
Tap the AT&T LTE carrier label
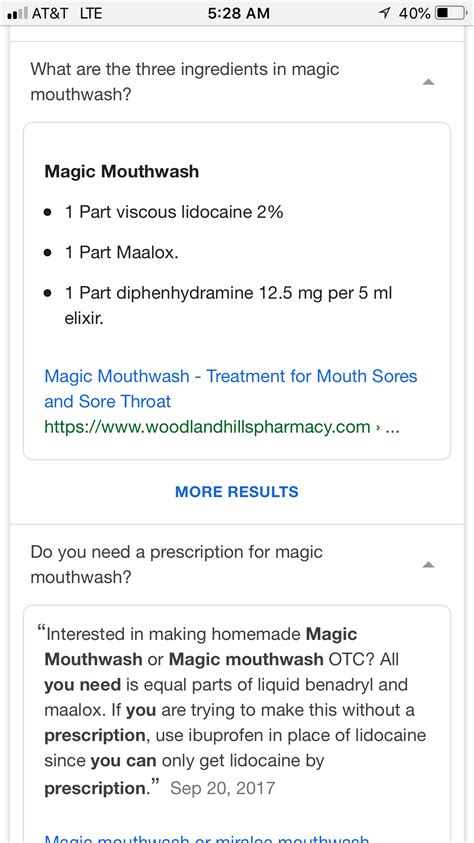(67, 13)
